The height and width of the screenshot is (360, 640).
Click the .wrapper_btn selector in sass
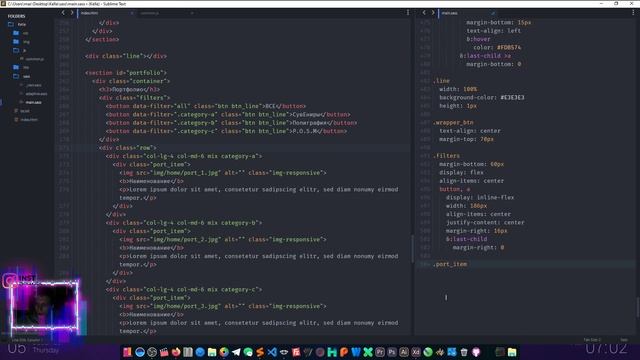click(453, 122)
